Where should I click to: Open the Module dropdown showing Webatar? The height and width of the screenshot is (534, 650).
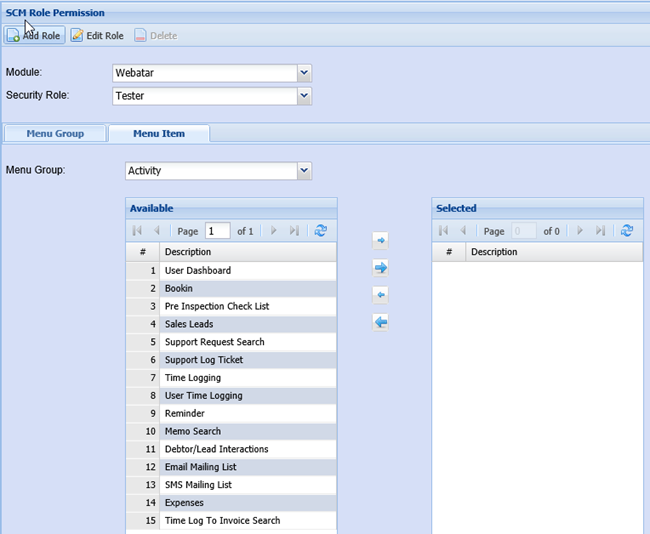304,73
